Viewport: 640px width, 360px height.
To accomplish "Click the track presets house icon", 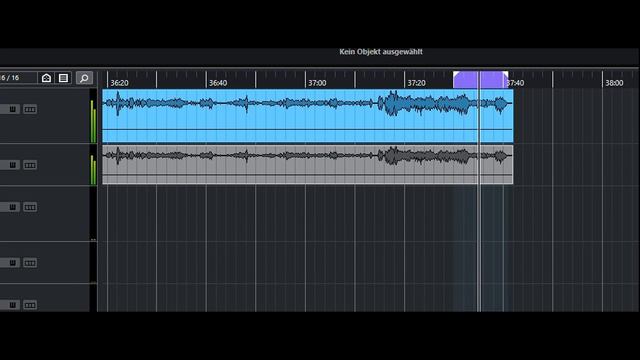I will 46,78.
